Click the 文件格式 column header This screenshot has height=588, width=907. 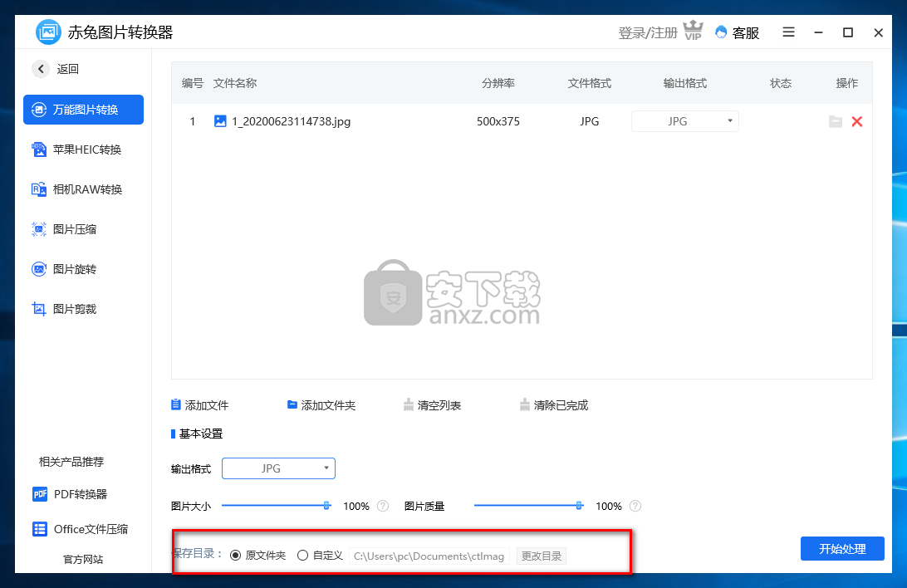[590, 83]
